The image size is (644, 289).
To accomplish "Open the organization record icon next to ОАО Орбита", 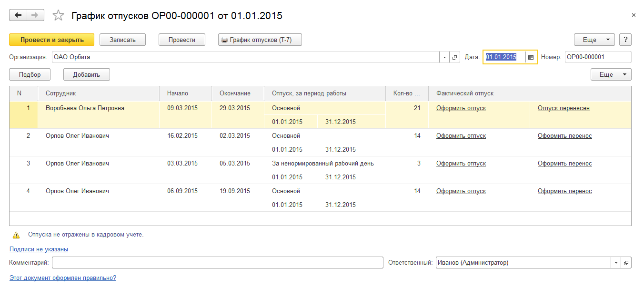I will point(454,57).
